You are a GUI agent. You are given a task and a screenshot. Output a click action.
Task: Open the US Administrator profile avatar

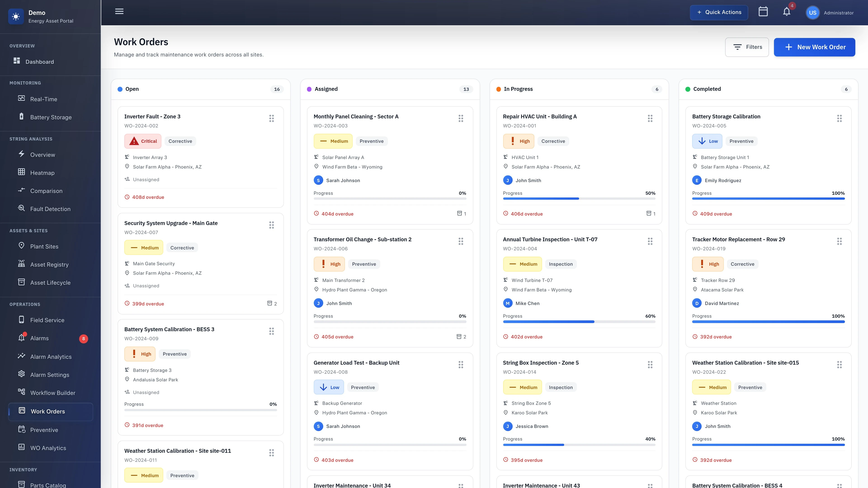point(813,12)
